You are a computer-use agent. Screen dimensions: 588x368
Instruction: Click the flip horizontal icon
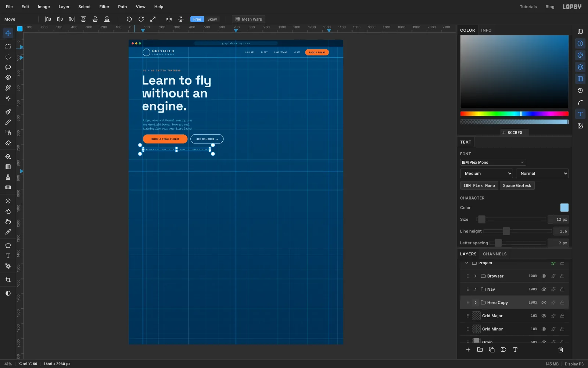click(x=169, y=19)
